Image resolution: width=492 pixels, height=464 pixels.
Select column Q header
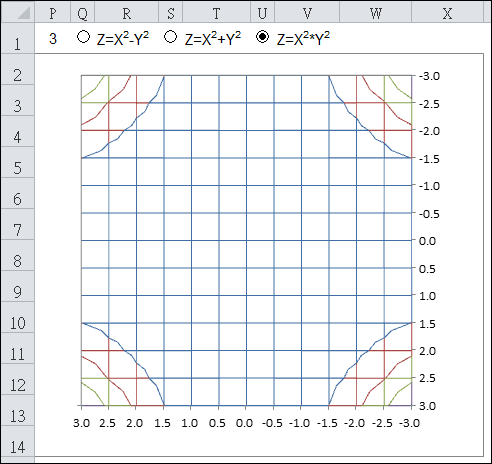pyautogui.click(x=82, y=12)
